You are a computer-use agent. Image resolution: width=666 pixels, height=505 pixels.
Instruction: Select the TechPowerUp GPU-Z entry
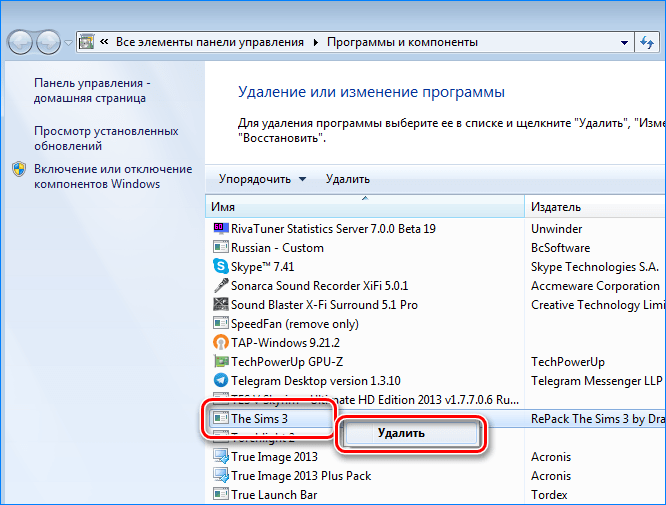(x=287, y=361)
